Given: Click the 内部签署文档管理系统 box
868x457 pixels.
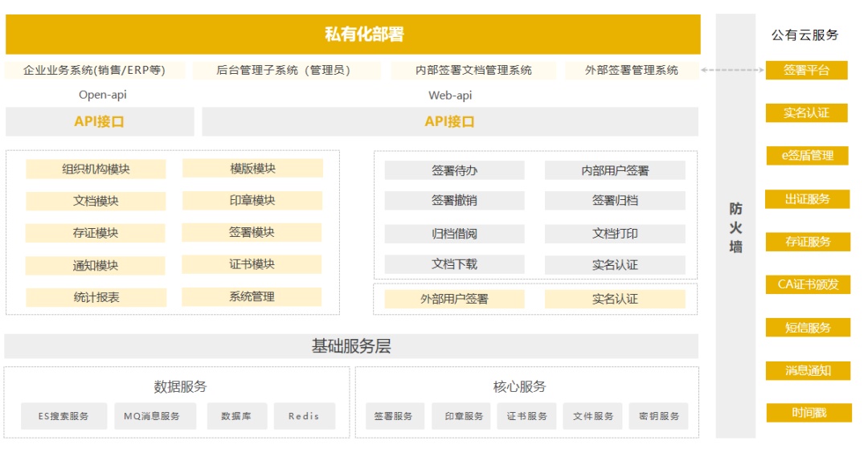Looking at the screenshot, I should click(x=473, y=71).
